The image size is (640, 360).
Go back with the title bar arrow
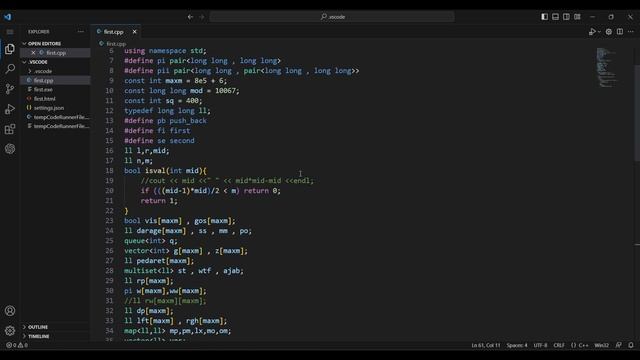[x=190, y=17]
